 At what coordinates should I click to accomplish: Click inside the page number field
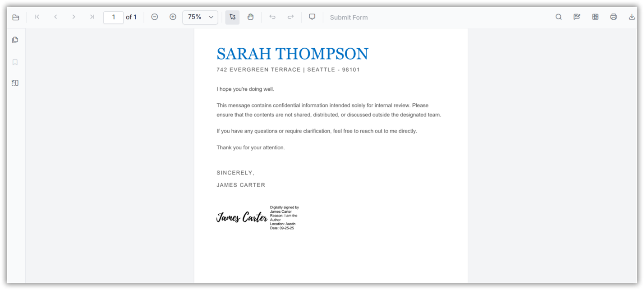click(x=113, y=17)
